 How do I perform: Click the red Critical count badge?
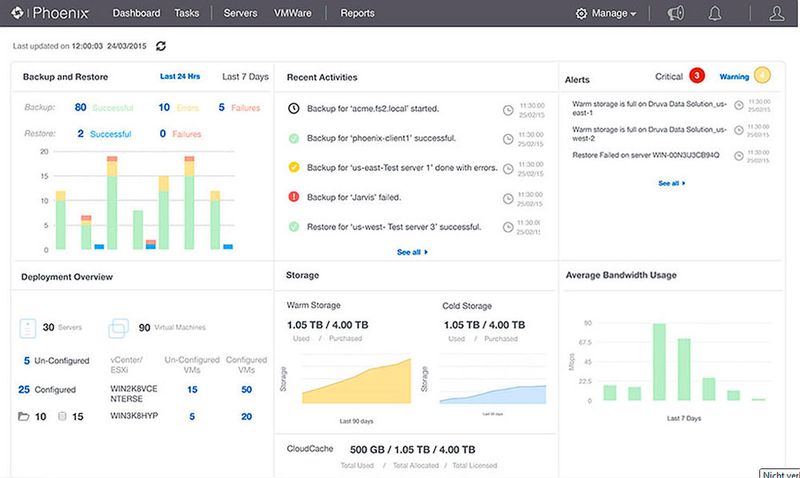[697, 75]
